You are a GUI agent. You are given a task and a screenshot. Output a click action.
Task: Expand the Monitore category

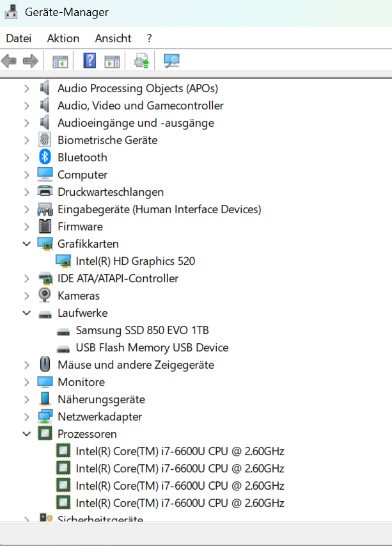(26, 382)
